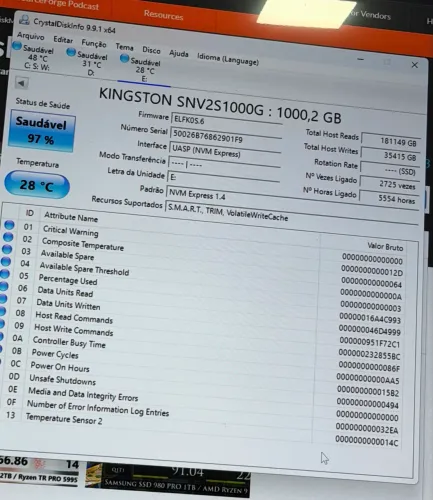
Task: Click the Saudável 97 % health status button
Action: coord(41,132)
